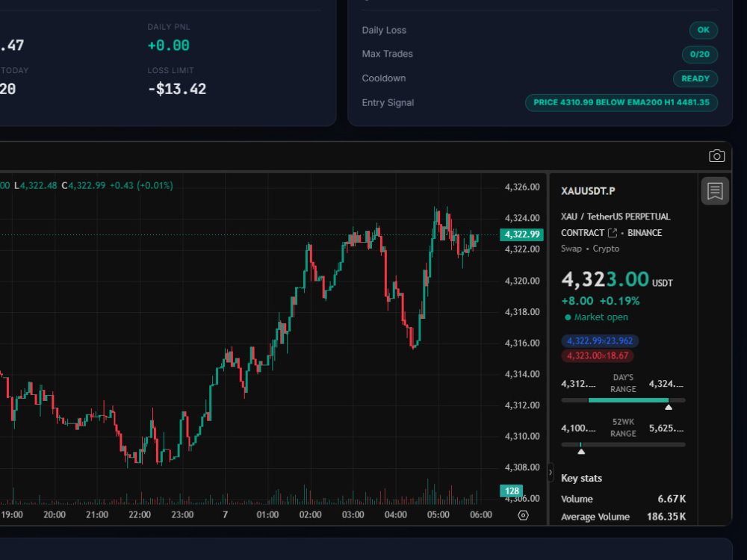
Task: Click the Max Trades label
Action: coord(387,54)
